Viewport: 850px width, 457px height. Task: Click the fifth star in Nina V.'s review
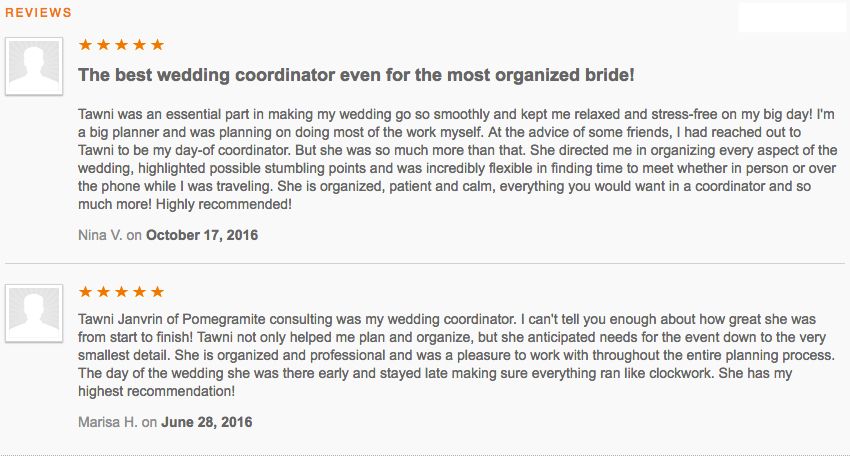click(x=157, y=44)
